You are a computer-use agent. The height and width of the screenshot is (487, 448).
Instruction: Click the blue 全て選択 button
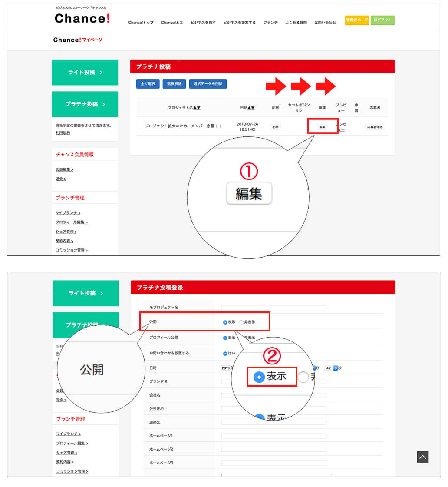tap(148, 84)
